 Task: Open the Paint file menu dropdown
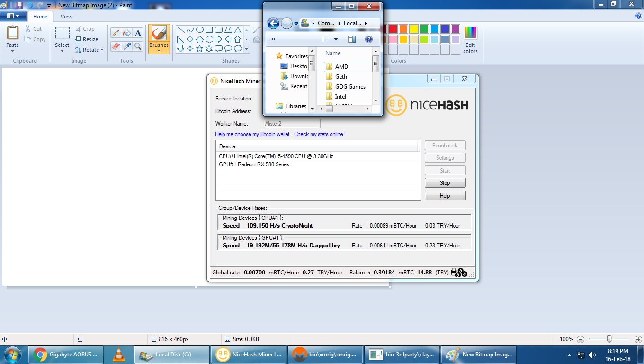coord(13,16)
